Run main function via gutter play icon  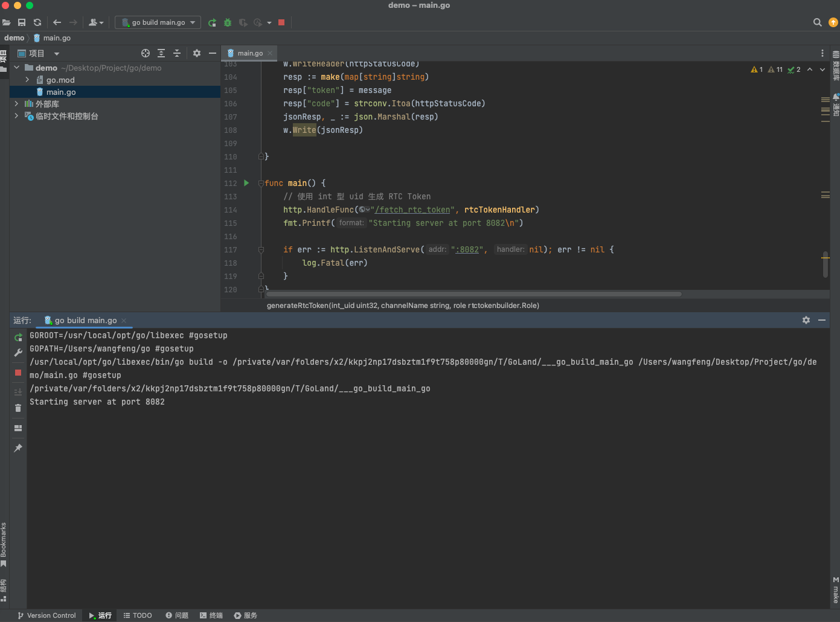(x=246, y=183)
